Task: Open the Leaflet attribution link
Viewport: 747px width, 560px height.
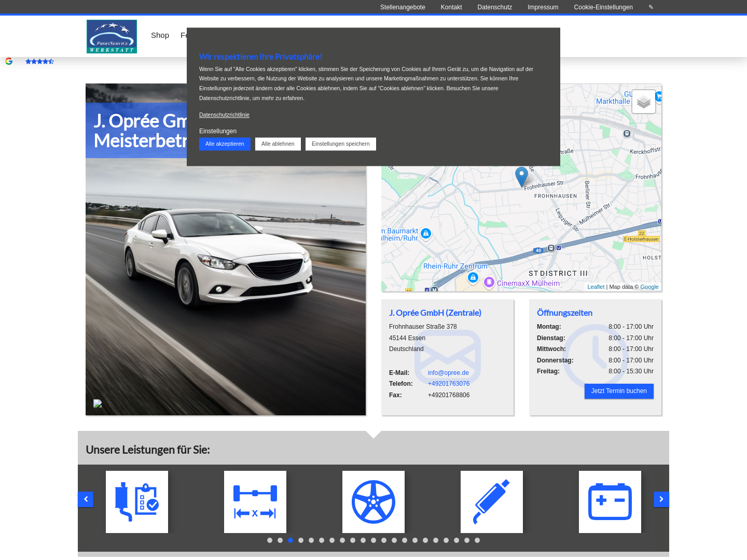Action: (x=596, y=287)
